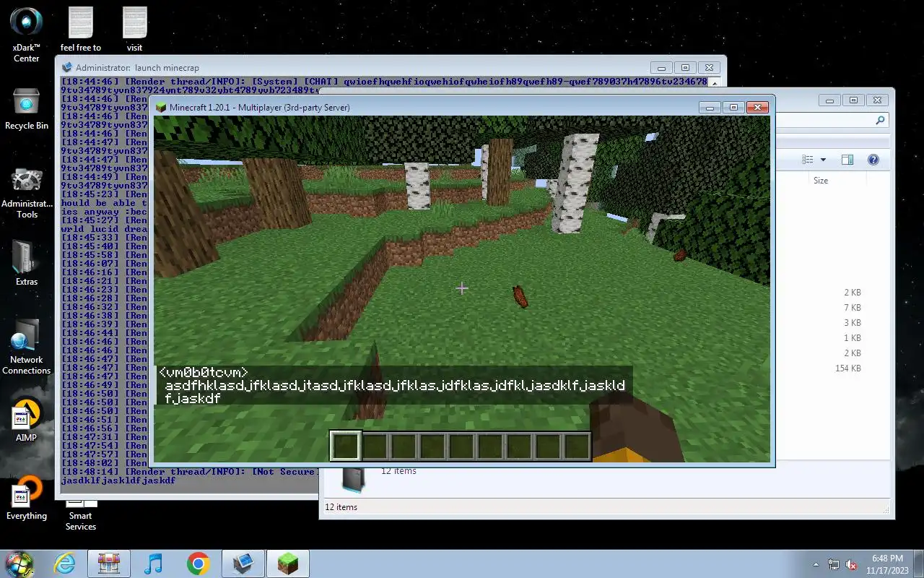Open the xDark Center desktop icon
Screen dimensions: 924x578
pos(27,34)
